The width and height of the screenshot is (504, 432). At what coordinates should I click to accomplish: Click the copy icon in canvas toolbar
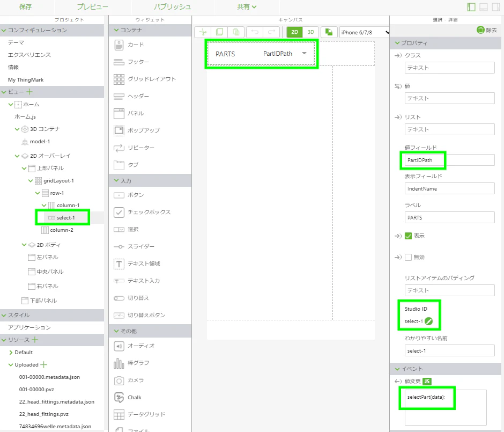click(219, 32)
